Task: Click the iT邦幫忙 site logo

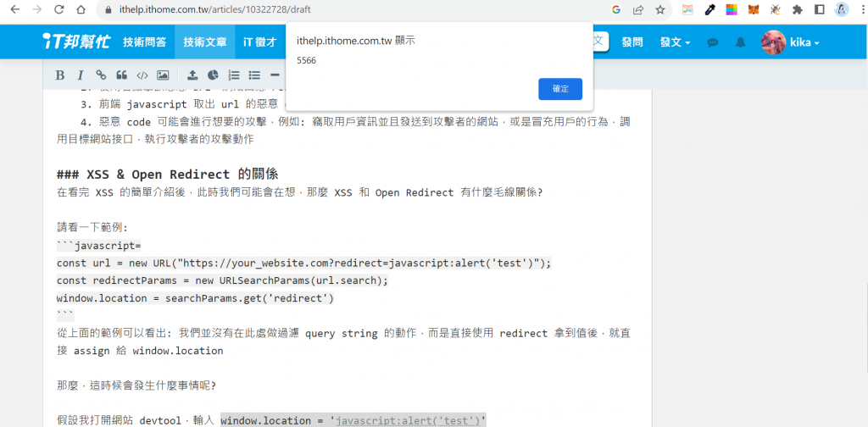Action: click(x=76, y=42)
